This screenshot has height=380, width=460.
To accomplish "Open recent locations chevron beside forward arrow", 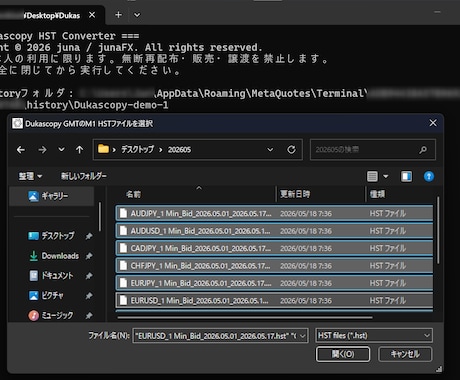I will click(61, 149).
